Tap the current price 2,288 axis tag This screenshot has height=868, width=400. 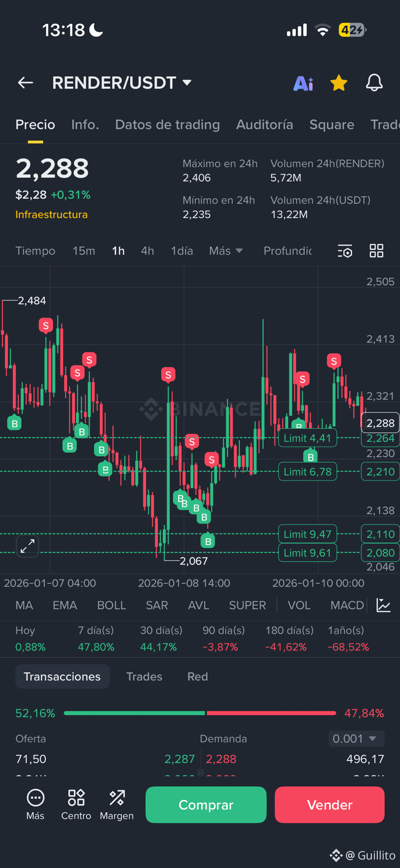pyautogui.click(x=380, y=423)
